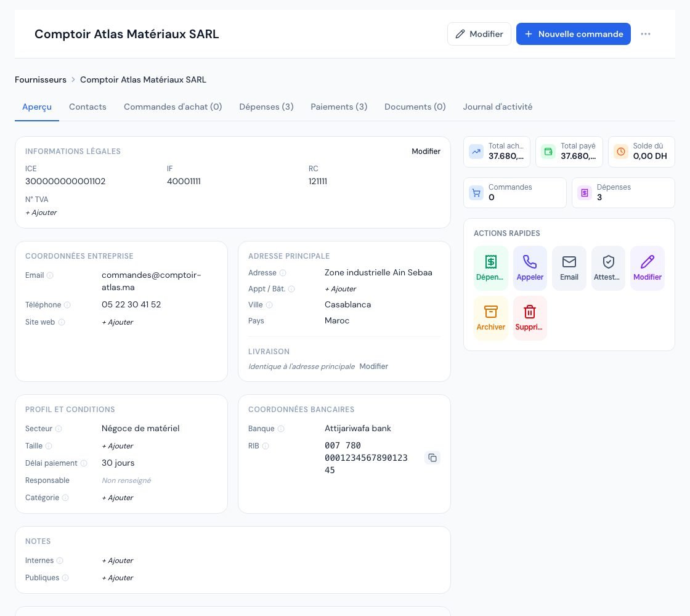
Task: Click the Solde dû clock icon
Action: tap(621, 152)
